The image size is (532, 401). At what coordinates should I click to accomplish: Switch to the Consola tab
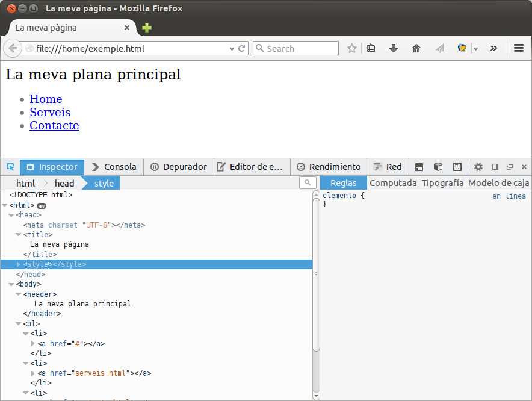[114, 167]
